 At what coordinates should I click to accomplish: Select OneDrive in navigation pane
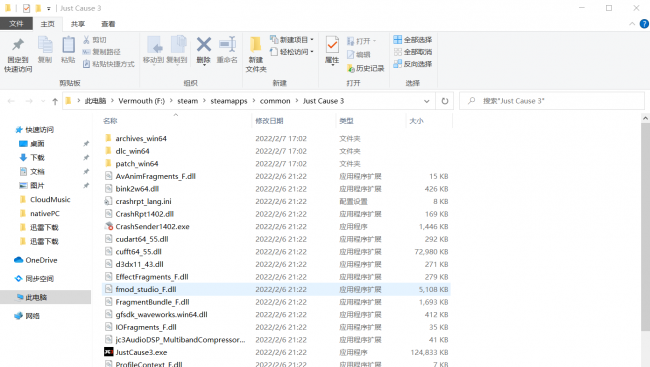click(41, 260)
